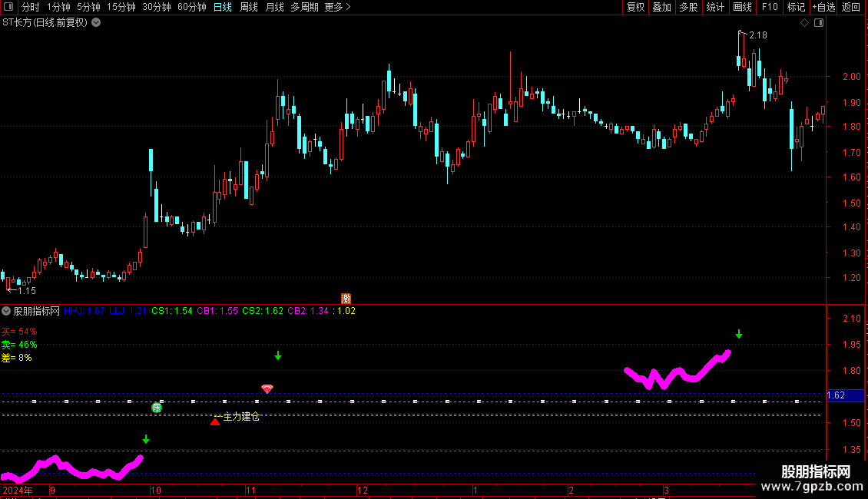The width and height of the screenshot is (868, 499).
Task: Click the green down arrow near October
Action: coord(146,439)
